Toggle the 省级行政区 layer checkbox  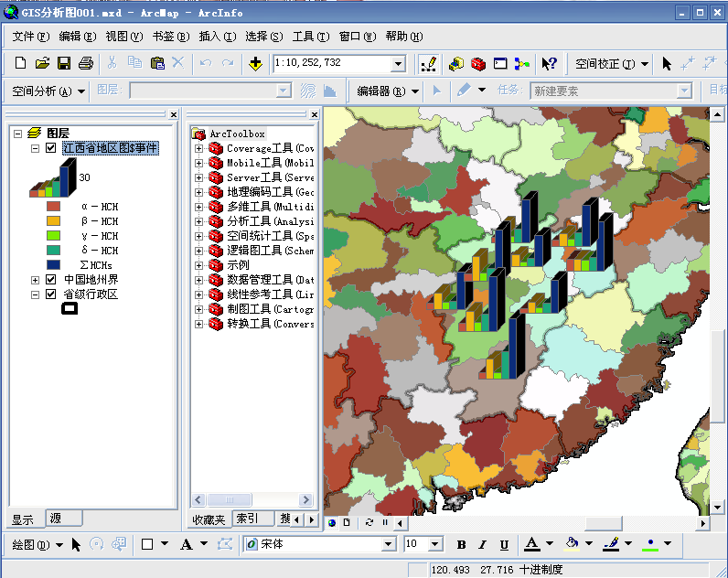[x=51, y=294]
